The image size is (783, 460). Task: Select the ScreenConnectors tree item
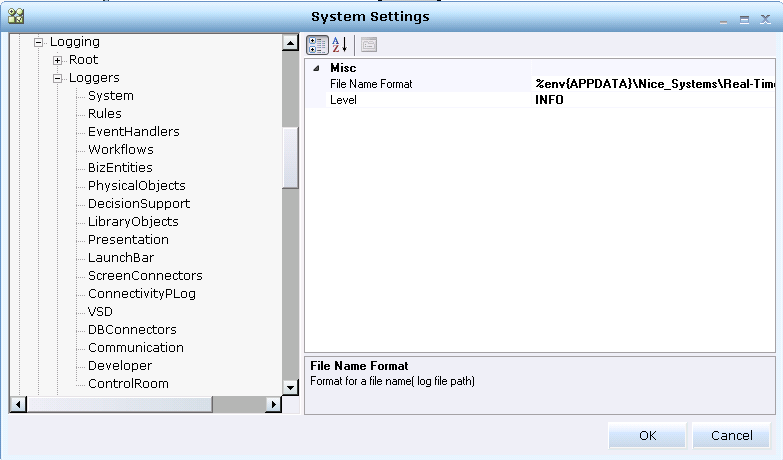[x=145, y=276]
